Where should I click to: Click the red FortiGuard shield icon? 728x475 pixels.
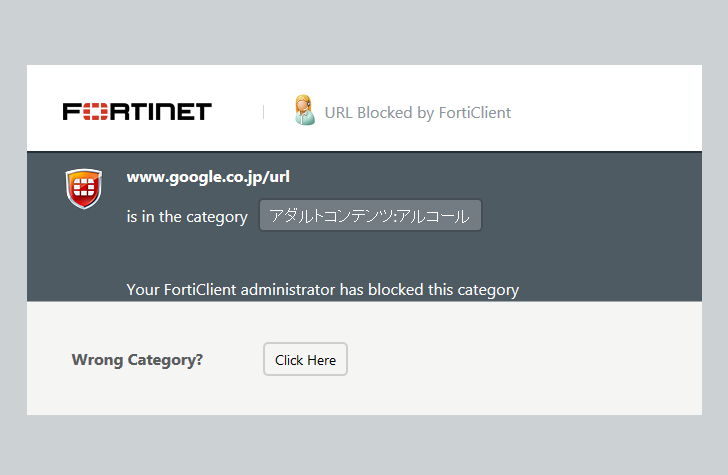[84, 189]
